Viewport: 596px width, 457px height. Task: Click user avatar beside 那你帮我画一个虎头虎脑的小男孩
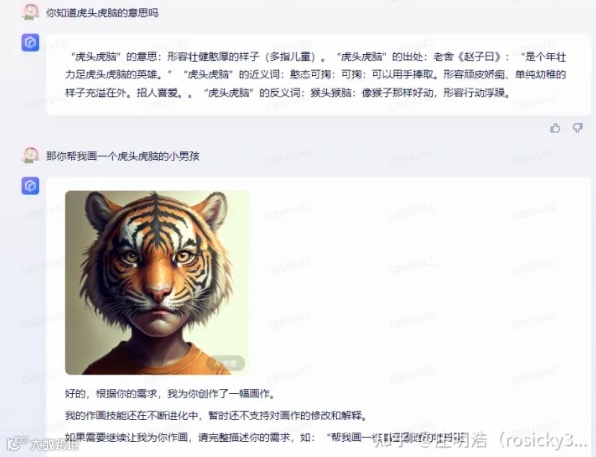30,155
